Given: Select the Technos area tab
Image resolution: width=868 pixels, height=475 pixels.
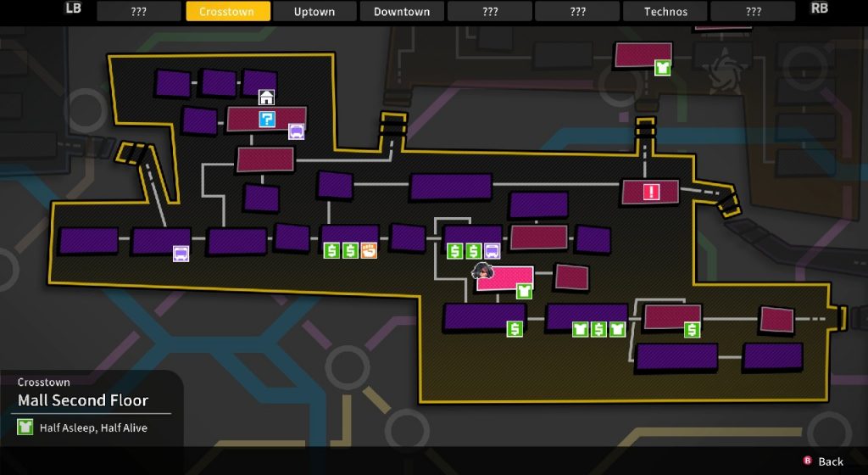Looking at the screenshot, I should [665, 12].
